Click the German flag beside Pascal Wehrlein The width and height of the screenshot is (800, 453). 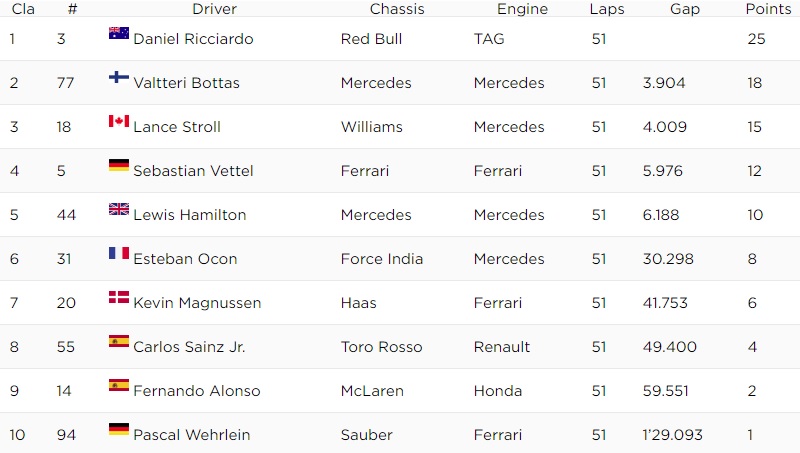click(119, 430)
